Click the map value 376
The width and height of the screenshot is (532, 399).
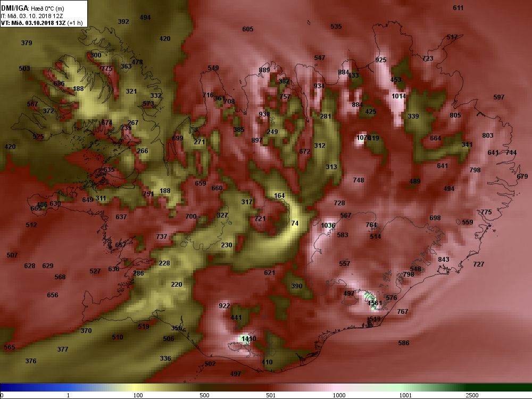[30, 361]
